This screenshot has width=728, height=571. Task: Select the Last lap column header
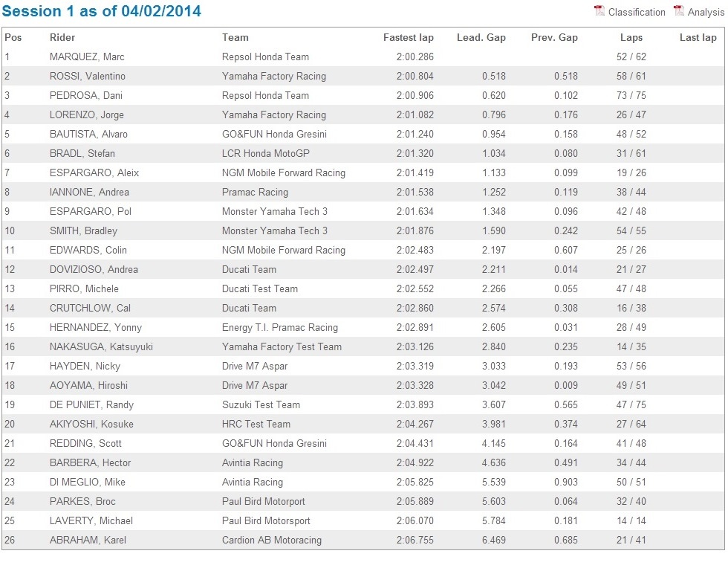tap(698, 38)
